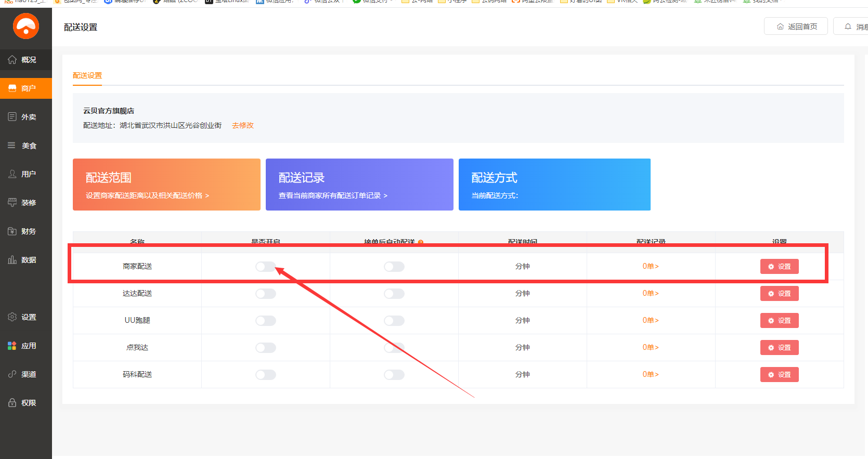Open 0单 records link for 点我达
The height and width of the screenshot is (459, 868).
coord(651,347)
